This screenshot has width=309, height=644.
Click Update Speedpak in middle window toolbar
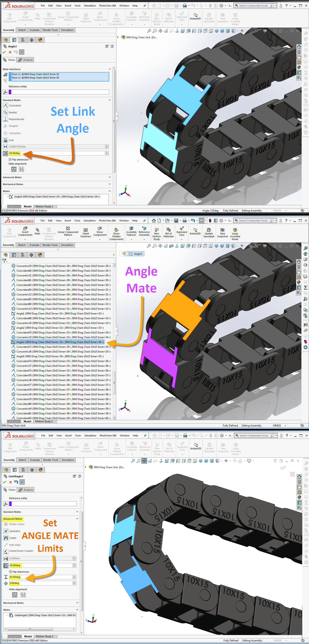[x=209, y=232]
